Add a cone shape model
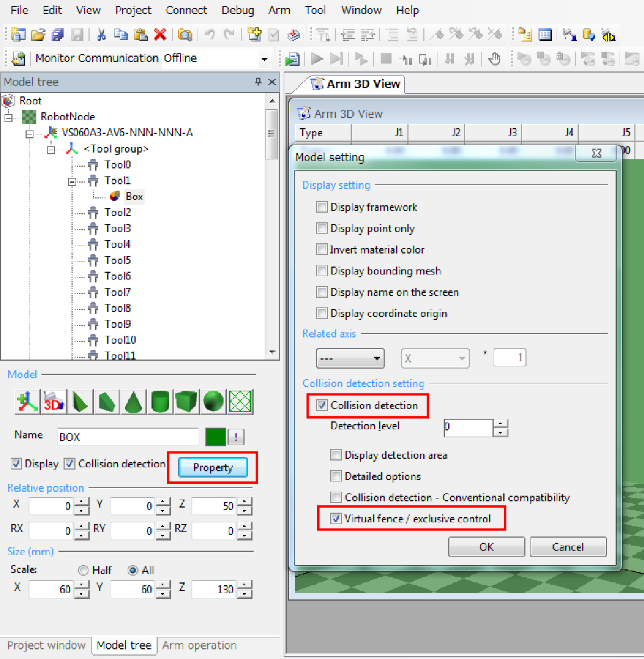Screen dimensions: 644x659 133,402
